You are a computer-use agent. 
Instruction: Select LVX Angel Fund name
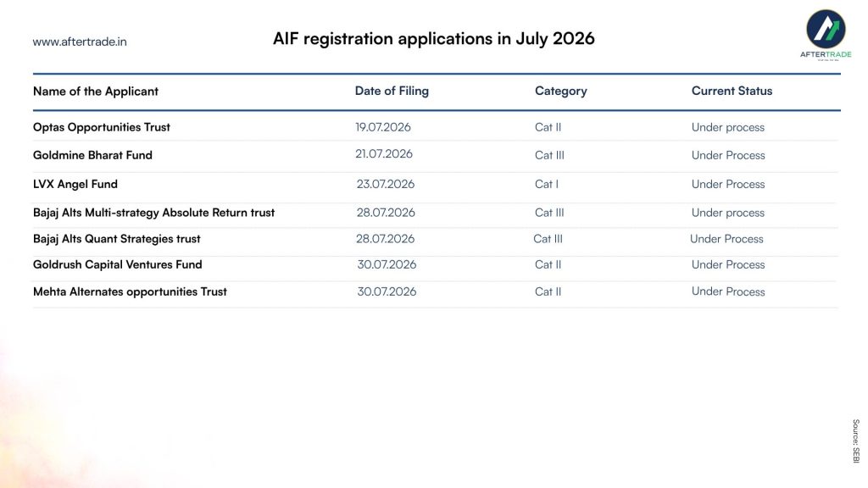[75, 184]
